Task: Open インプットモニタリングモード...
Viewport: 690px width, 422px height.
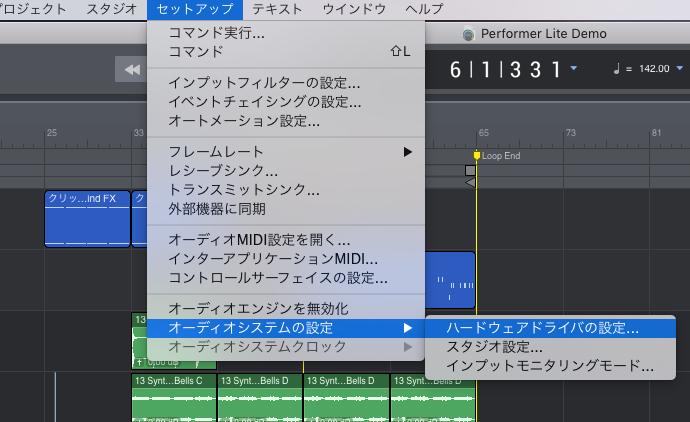Action: [x=551, y=366]
